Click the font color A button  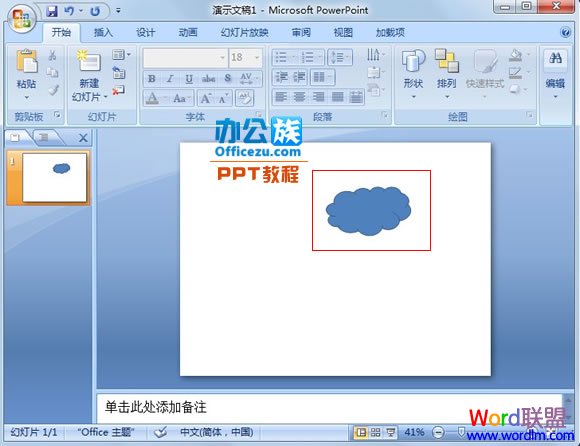coord(152,98)
